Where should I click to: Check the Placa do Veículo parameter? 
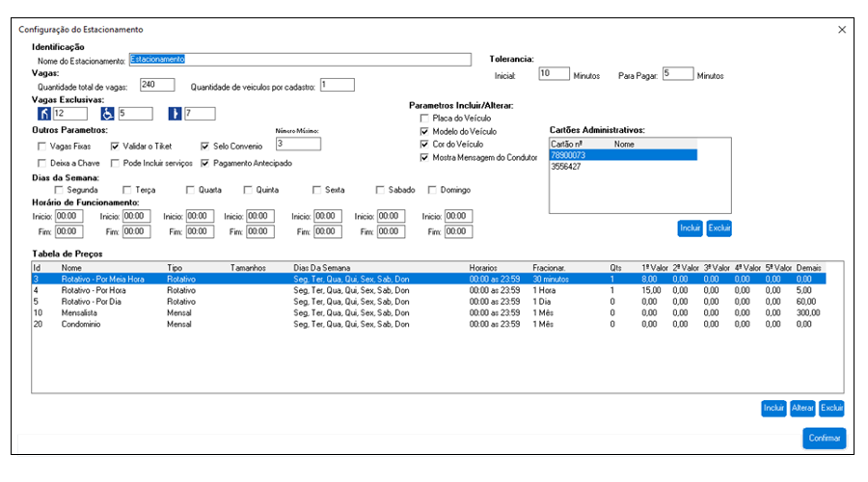(x=424, y=118)
